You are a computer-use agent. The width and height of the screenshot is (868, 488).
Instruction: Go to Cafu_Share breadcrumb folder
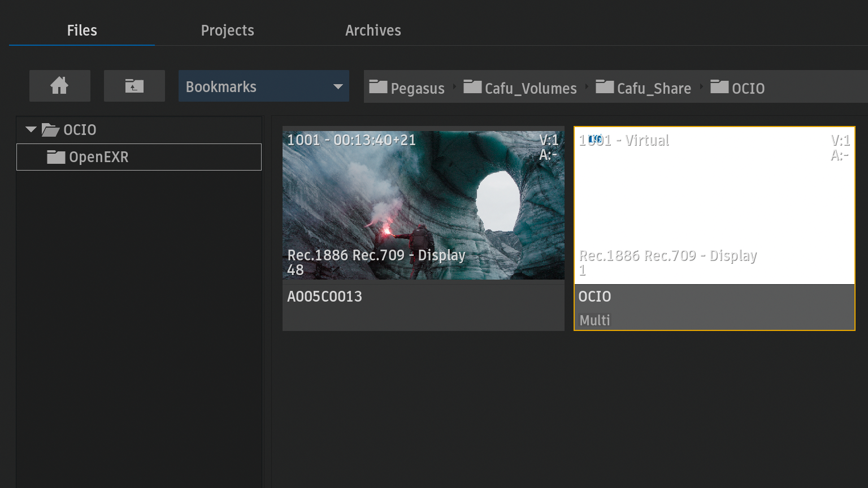pos(643,88)
